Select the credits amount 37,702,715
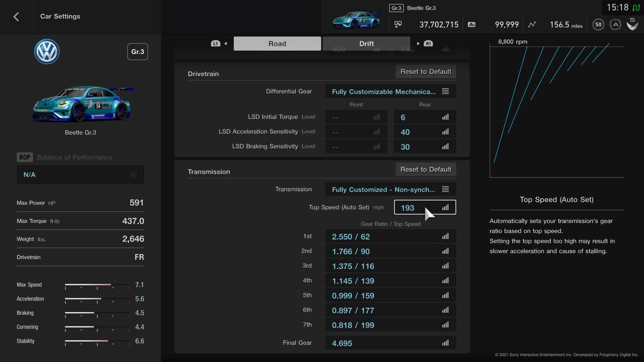The width and height of the screenshot is (644, 362). pos(439,24)
